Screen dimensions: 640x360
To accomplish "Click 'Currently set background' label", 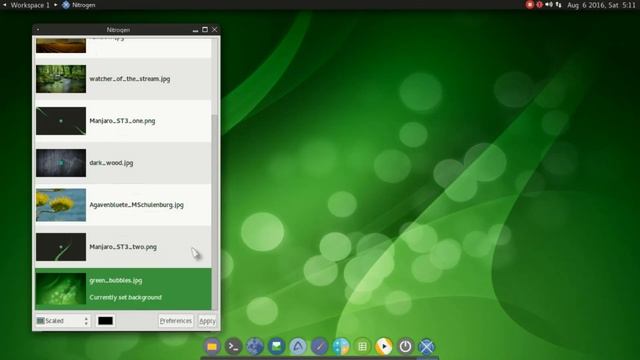I will (x=125, y=298).
